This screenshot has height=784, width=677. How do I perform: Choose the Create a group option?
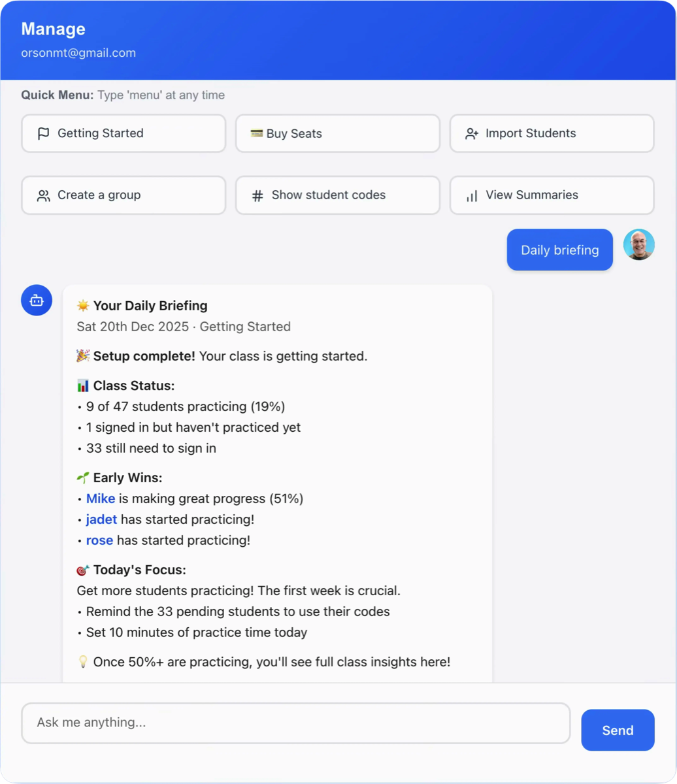pyautogui.click(x=124, y=195)
